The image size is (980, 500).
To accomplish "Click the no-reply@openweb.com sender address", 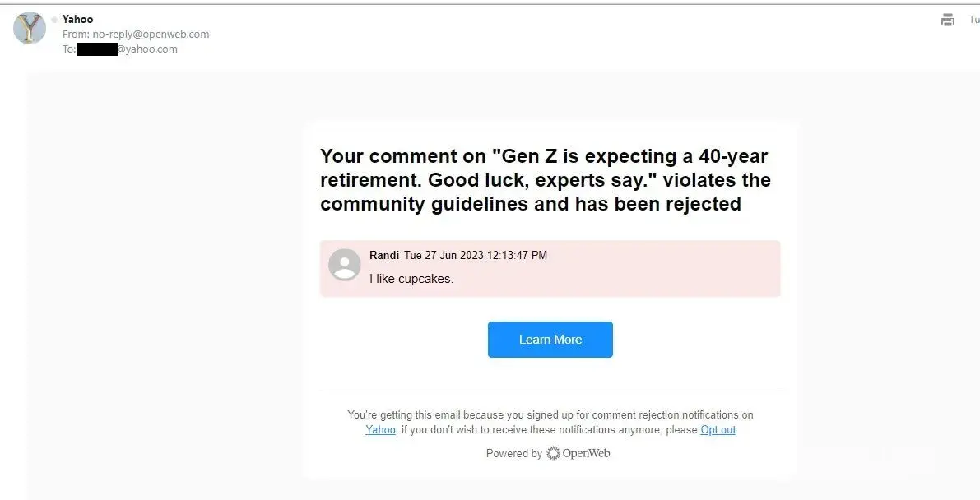I will (151, 35).
